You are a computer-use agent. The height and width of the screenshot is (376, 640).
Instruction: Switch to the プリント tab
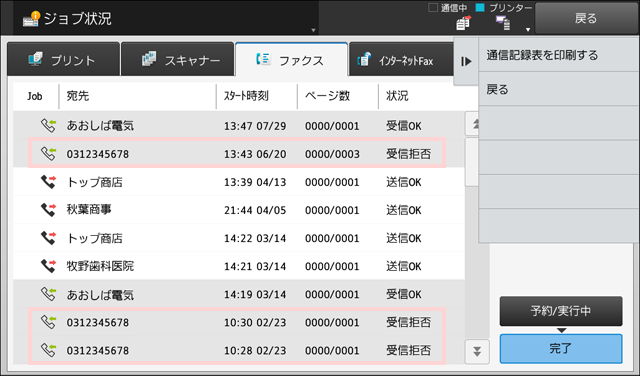(63, 59)
